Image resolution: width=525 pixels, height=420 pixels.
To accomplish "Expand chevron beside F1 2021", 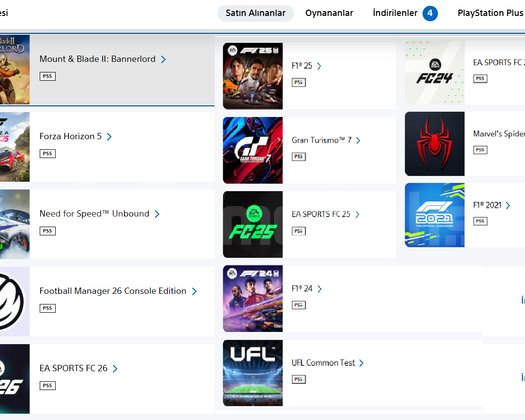I will 508,205.
